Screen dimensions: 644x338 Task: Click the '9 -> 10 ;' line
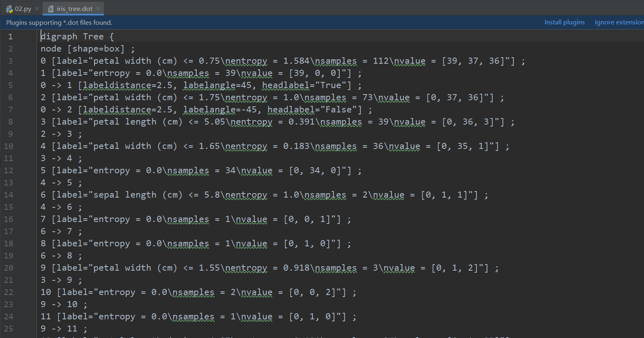pos(64,304)
